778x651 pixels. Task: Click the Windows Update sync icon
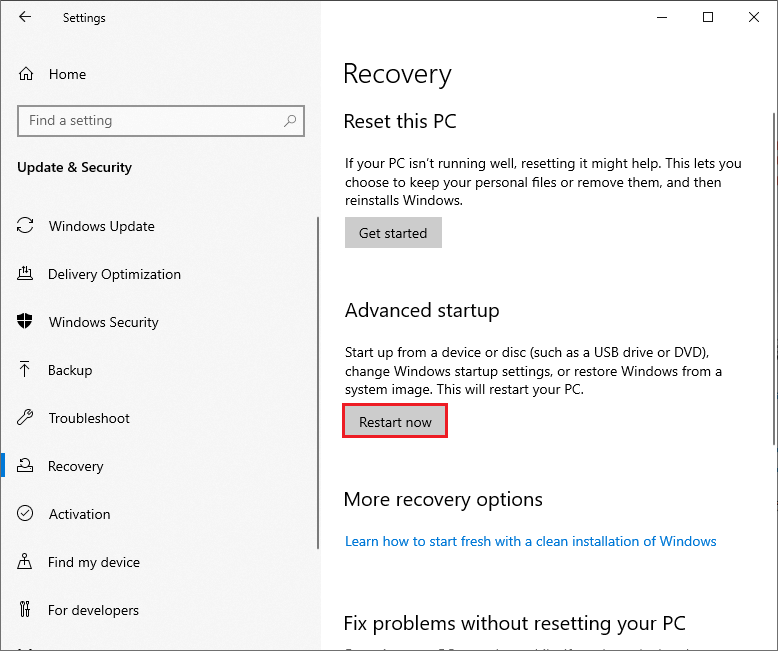pos(25,225)
